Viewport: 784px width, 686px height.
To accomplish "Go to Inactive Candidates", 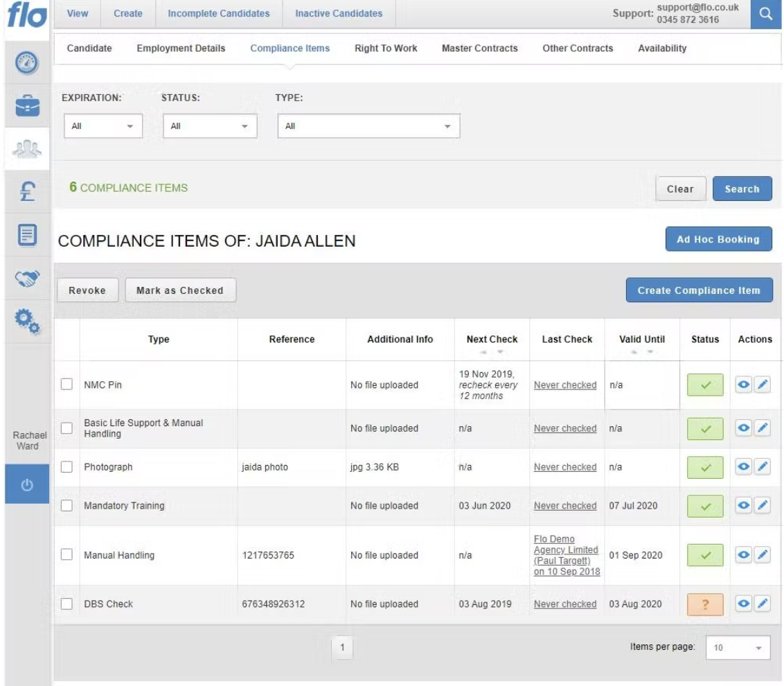I will point(339,13).
